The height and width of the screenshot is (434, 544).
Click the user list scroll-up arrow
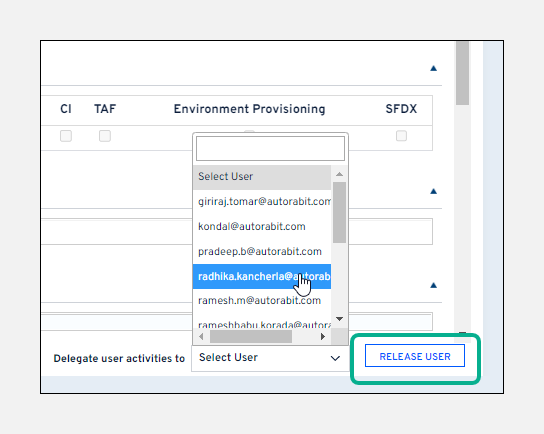pos(339,174)
